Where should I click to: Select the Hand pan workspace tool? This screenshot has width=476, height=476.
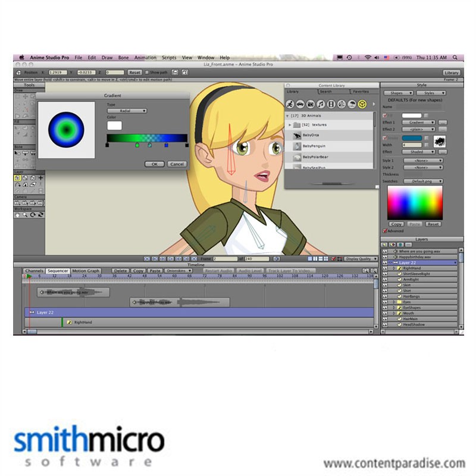(x=18, y=215)
